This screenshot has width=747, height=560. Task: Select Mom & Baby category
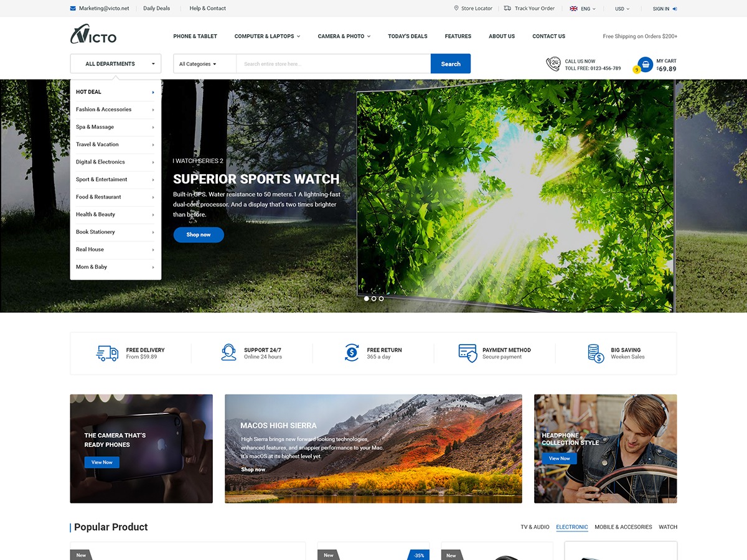pyautogui.click(x=92, y=267)
